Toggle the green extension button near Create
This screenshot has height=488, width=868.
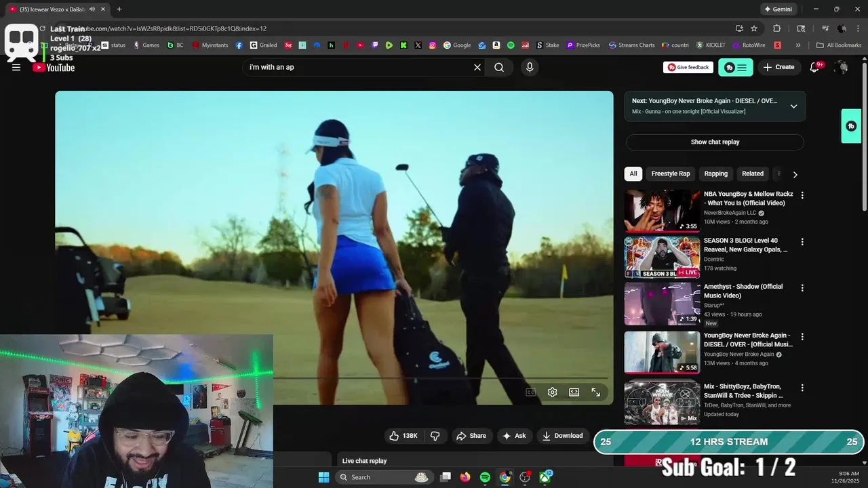tap(735, 67)
